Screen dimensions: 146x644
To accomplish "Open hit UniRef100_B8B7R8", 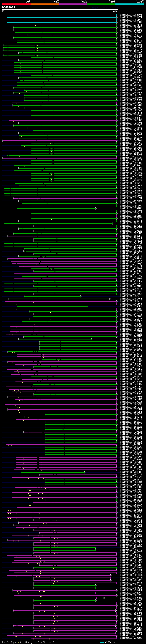I will 131,27.
